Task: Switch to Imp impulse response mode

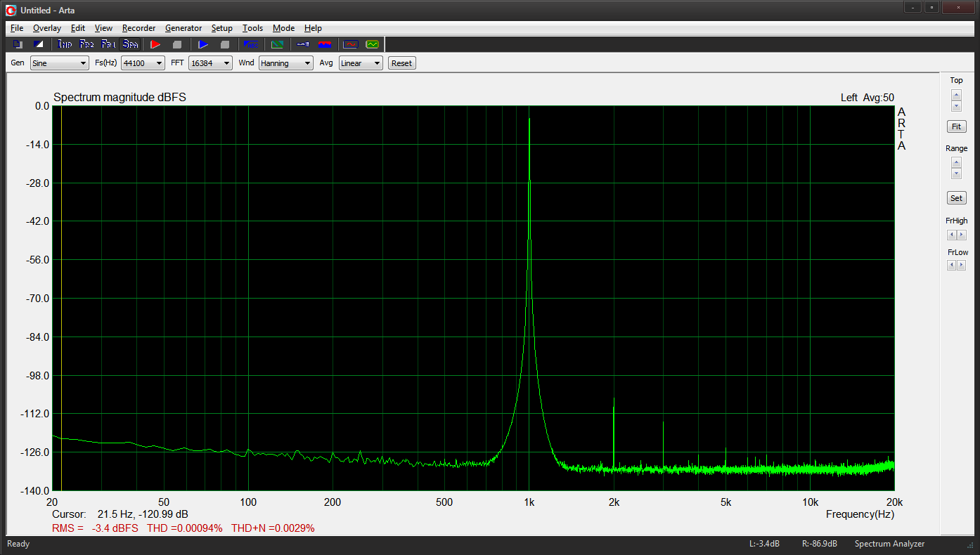Action: pyautogui.click(x=65, y=44)
